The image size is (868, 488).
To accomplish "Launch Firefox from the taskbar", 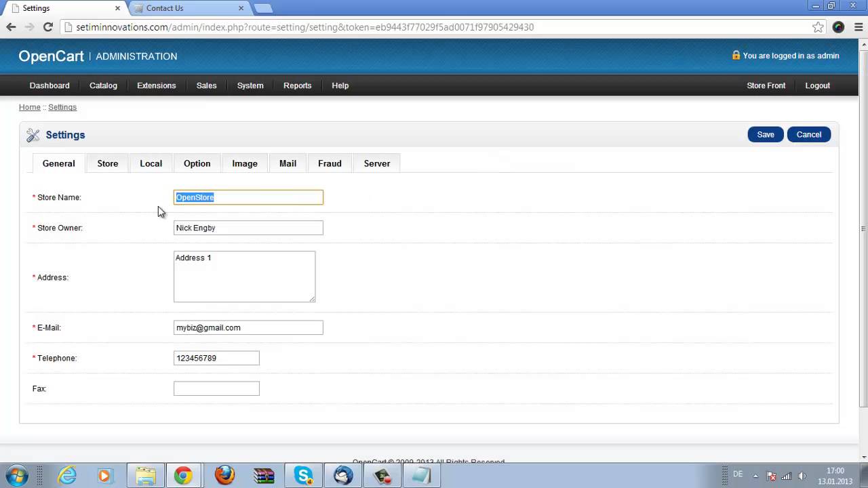I will tap(224, 476).
